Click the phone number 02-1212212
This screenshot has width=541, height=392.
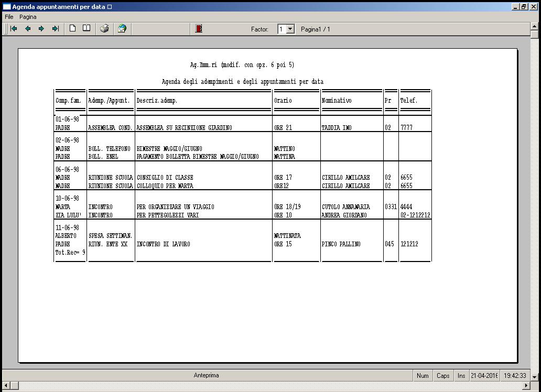pos(415,215)
